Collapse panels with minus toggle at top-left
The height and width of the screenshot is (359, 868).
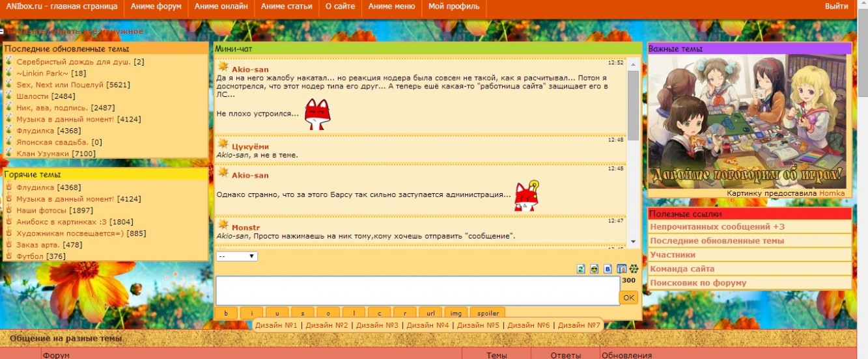(3, 31)
